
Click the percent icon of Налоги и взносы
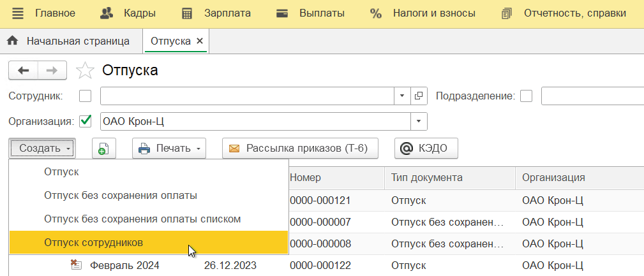pyautogui.click(x=375, y=13)
